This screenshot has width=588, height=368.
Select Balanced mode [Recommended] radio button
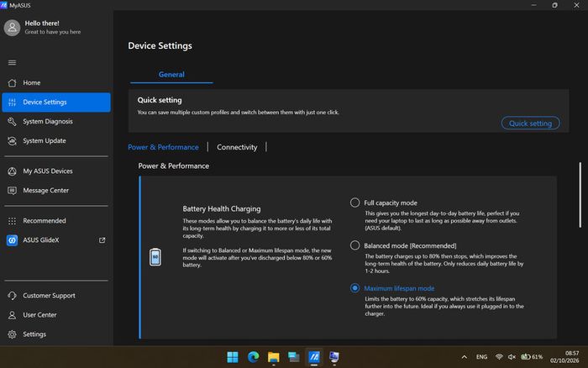(354, 245)
